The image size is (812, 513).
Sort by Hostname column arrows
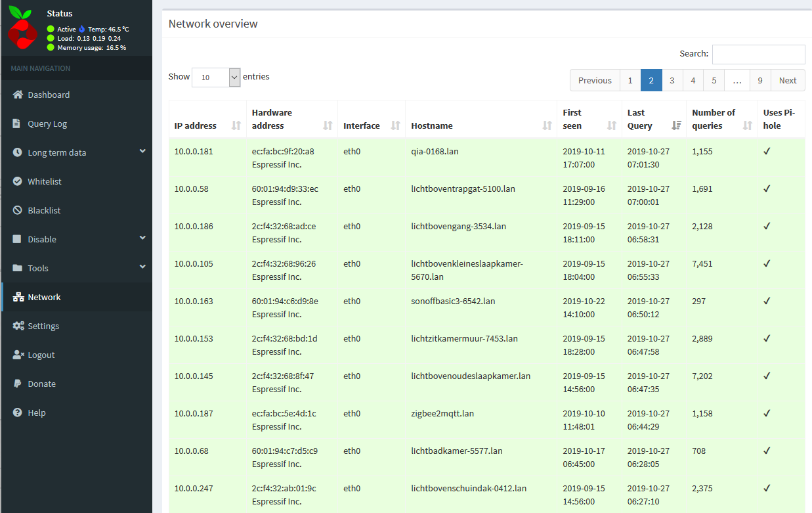(x=547, y=125)
